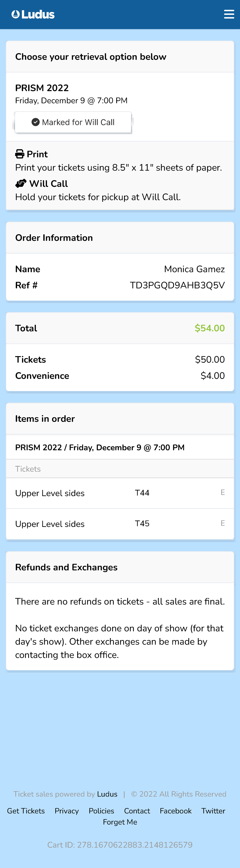Select the Print retrieval option
Viewport: 240px width, 868px height.
click(37, 154)
